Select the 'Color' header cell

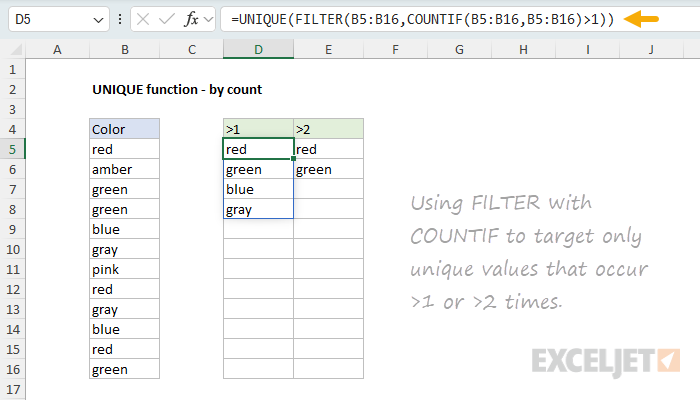(125, 129)
